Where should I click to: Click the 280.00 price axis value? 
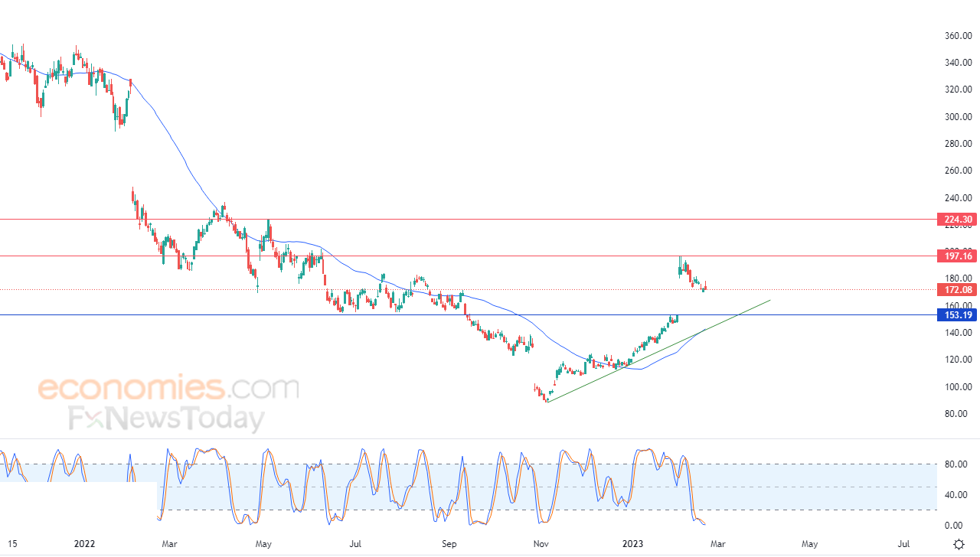click(959, 144)
